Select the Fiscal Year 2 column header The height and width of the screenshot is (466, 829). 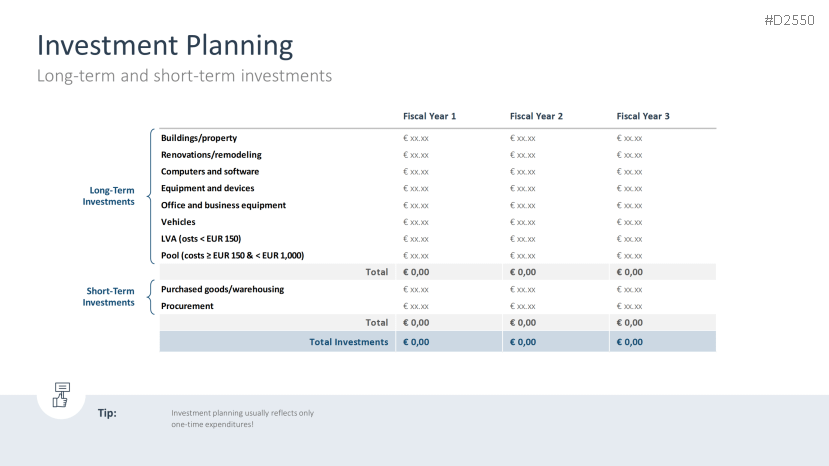tap(536, 117)
